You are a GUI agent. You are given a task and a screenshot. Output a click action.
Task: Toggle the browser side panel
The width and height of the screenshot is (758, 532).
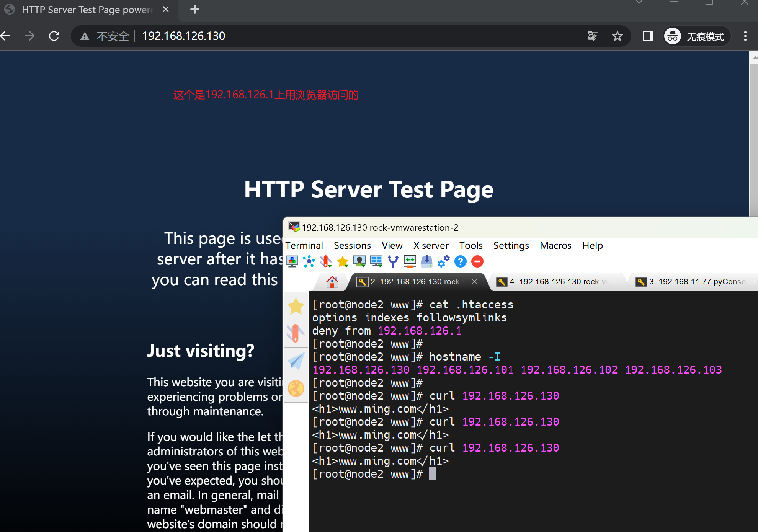648,36
